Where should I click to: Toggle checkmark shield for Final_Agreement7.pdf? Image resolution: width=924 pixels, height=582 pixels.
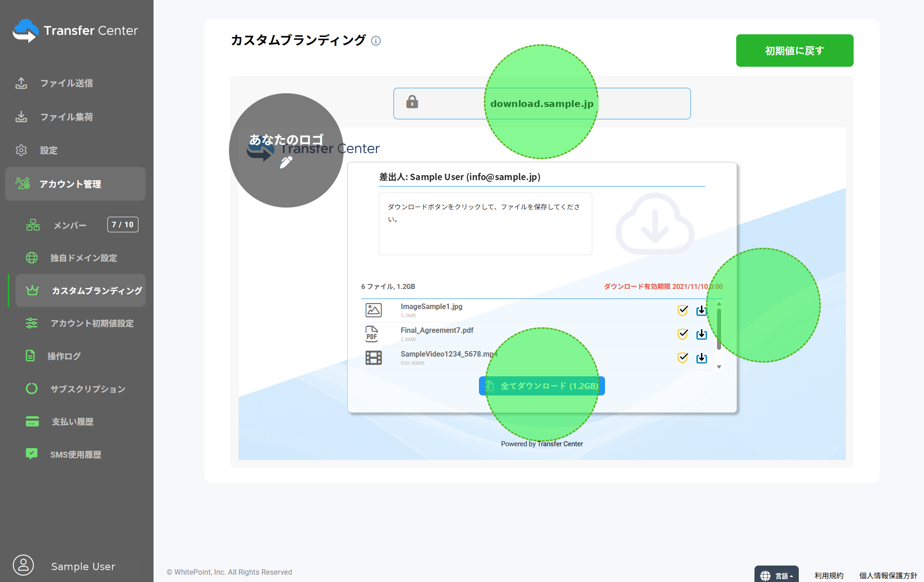tap(683, 334)
